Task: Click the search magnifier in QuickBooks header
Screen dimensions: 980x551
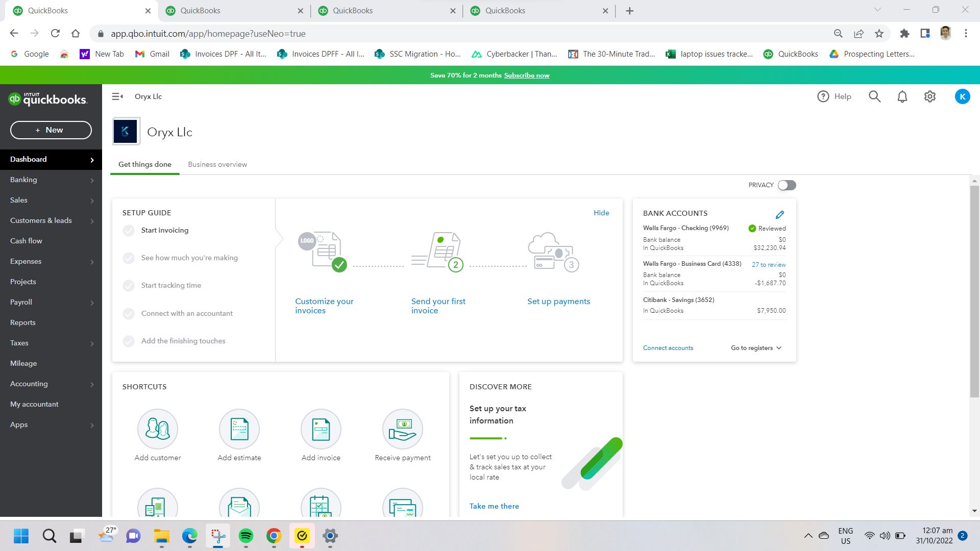Action: pos(874,96)
